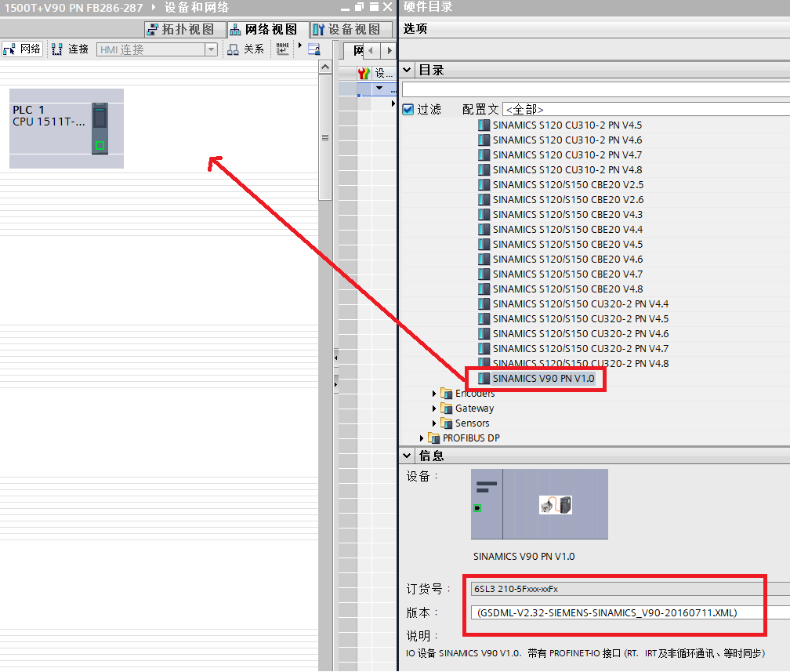Select SINAMICS V90 PN V1.0 catalog entry
The height and width of the screenshot is (672, 790).
click(543, 378)
